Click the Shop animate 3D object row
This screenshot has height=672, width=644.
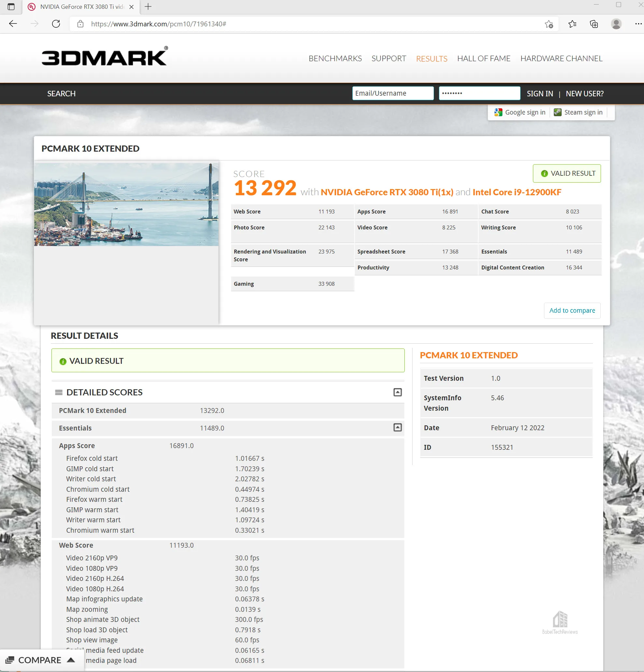coord(228,620)
